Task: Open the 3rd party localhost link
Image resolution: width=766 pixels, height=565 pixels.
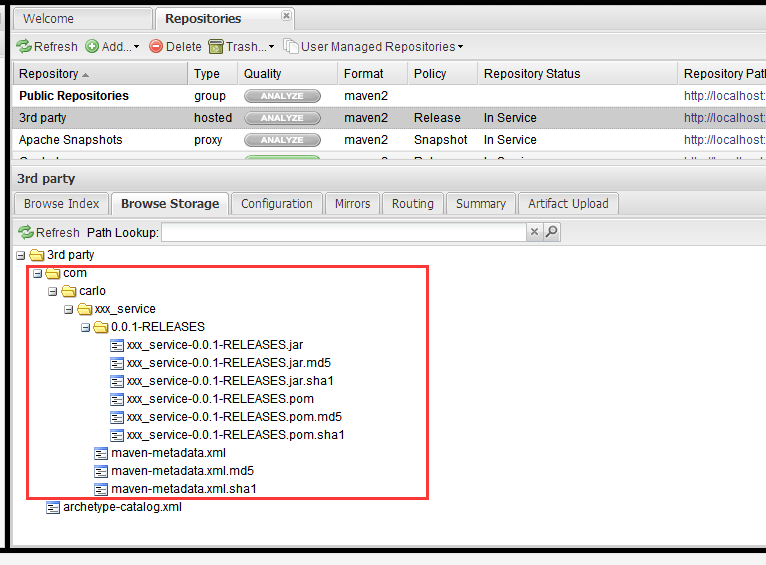Action: (x=724, y=118)
